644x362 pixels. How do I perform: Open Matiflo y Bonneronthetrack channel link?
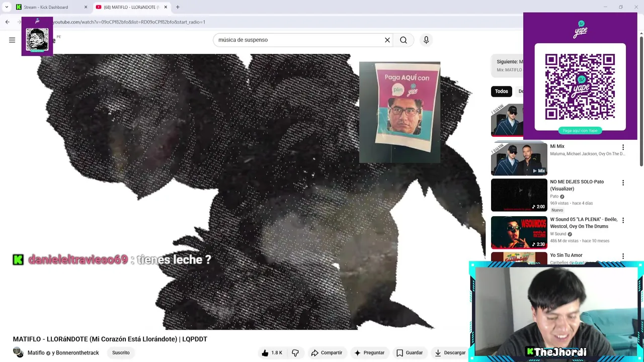tap(63, 353)
